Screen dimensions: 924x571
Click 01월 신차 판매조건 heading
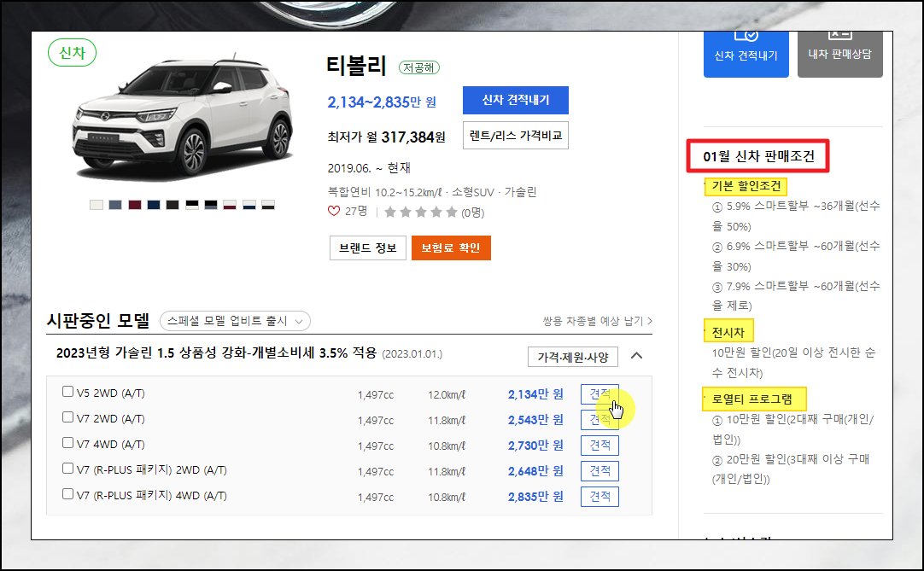coord(758,156)
